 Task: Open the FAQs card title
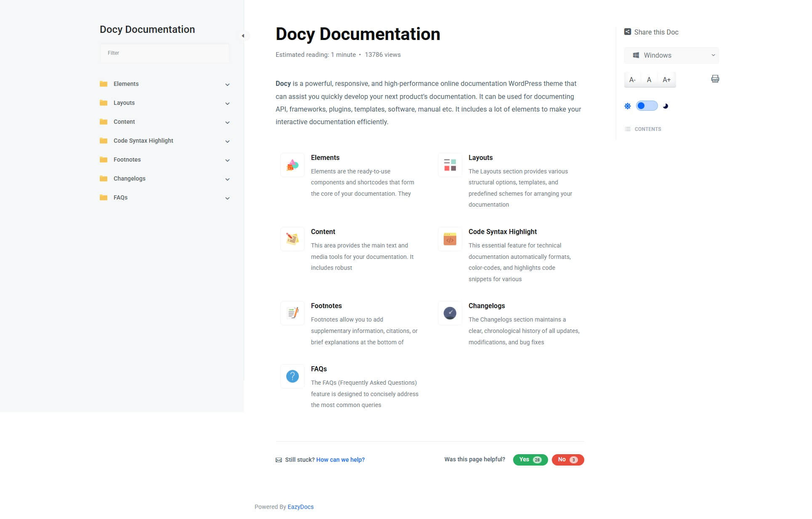(319, 369)
